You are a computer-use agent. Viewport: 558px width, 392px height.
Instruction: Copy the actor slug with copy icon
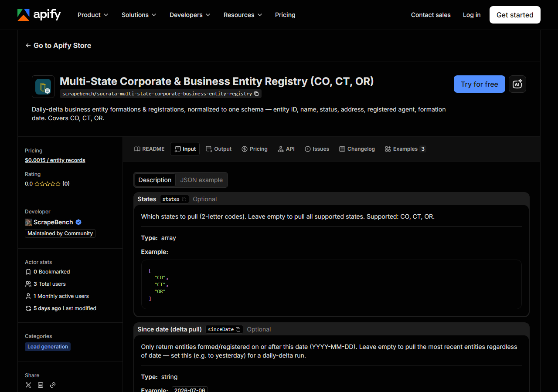pyautogui.click(x=256, y=94)
